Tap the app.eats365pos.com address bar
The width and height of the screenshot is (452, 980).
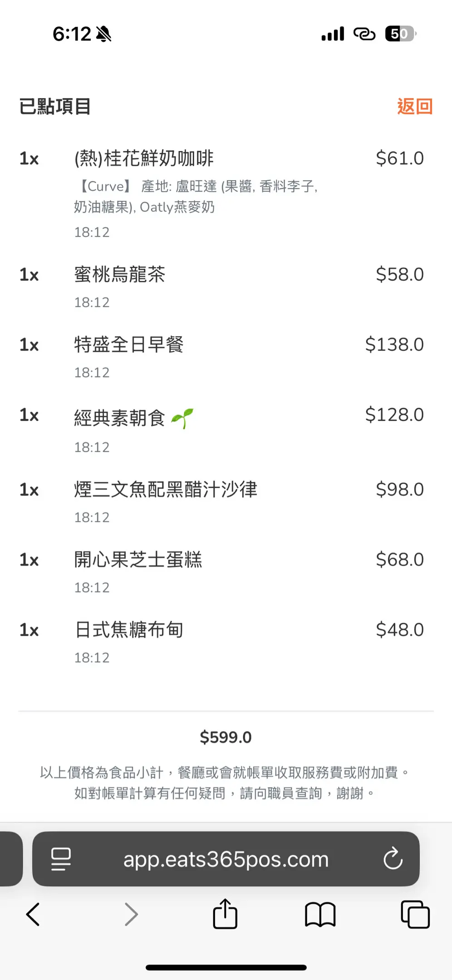click(226, 859)
